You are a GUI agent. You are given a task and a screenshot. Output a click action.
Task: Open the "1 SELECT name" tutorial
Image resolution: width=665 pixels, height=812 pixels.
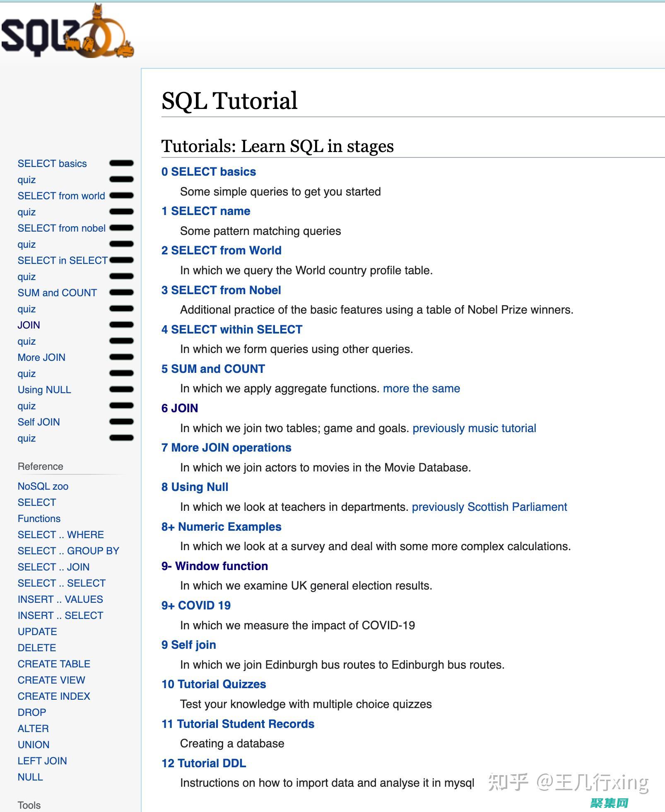coord(205,211)
